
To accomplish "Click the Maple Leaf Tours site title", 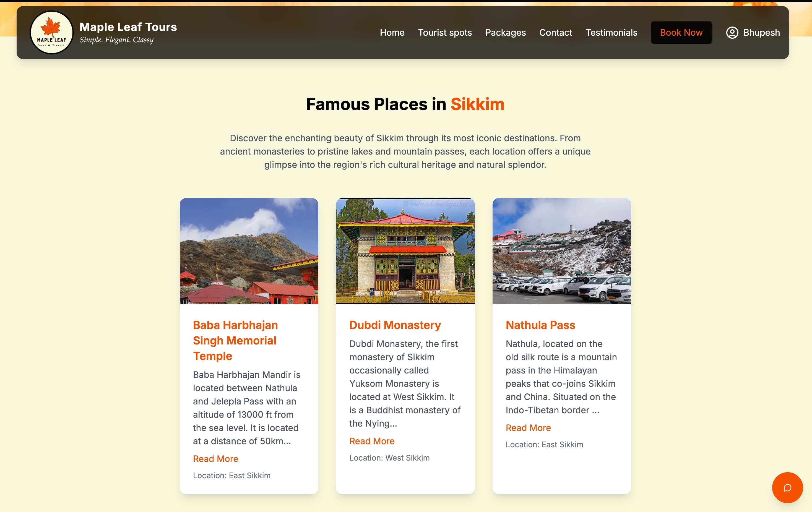I will [128, 27].
